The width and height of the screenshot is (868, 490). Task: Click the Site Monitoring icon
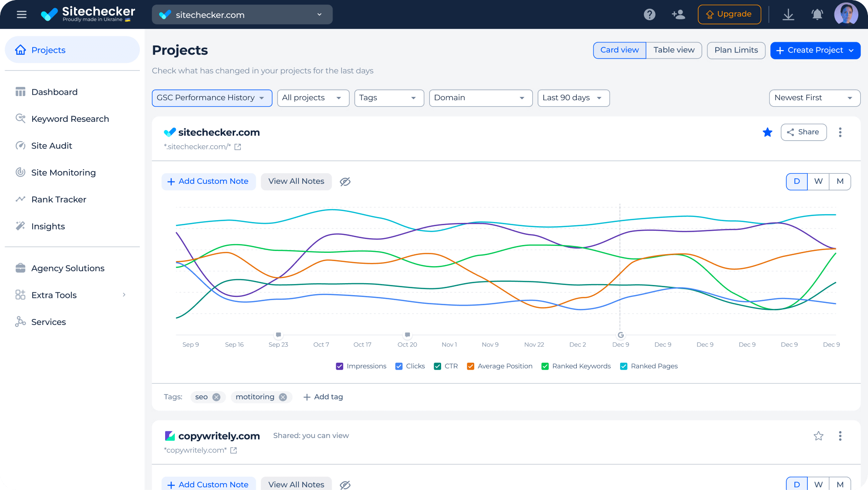[20, 172]
